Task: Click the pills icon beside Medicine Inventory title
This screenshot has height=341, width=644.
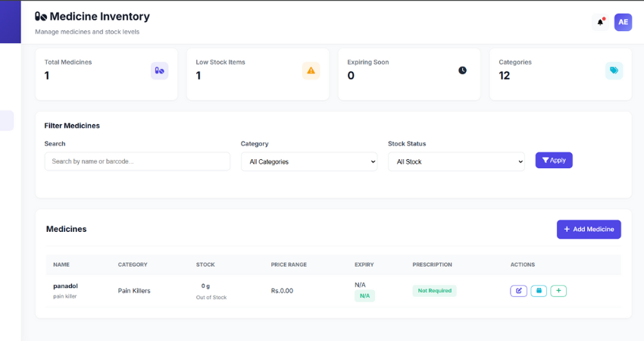Action: tap(41, 17)
